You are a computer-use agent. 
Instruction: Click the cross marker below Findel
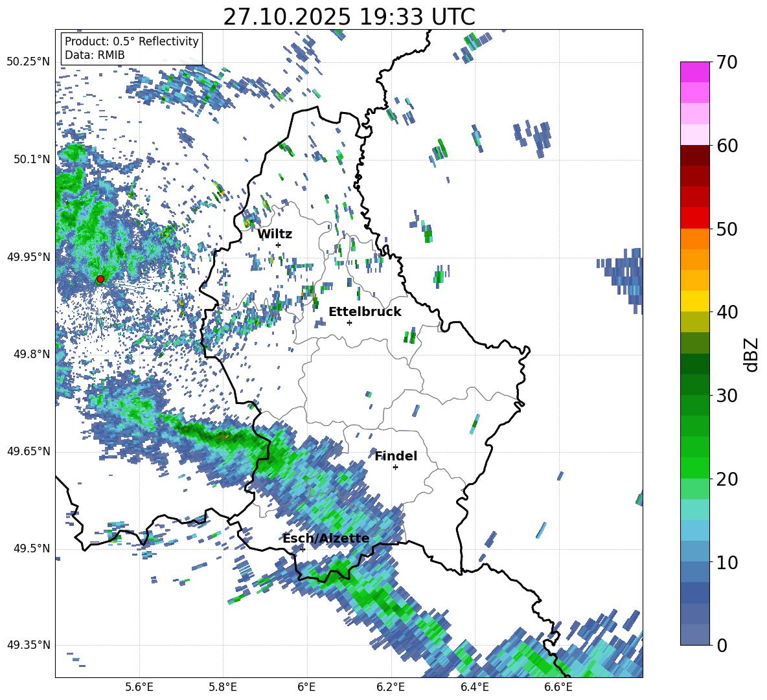coord(395,468)
